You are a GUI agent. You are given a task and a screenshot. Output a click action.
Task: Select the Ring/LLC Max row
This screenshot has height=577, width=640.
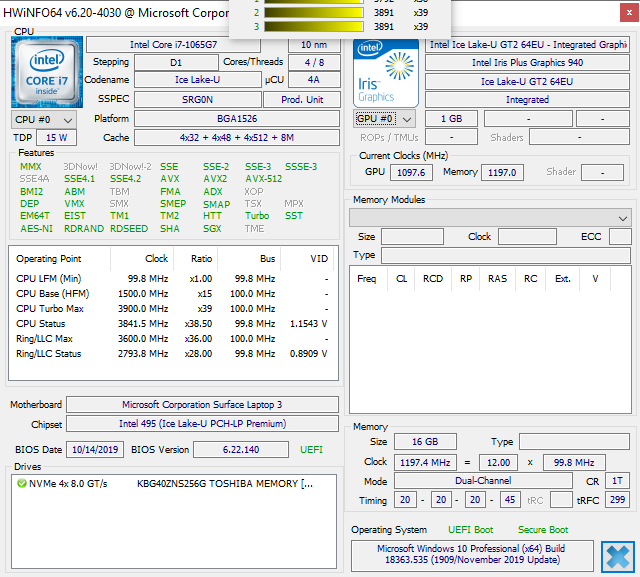tap(170, 339)
